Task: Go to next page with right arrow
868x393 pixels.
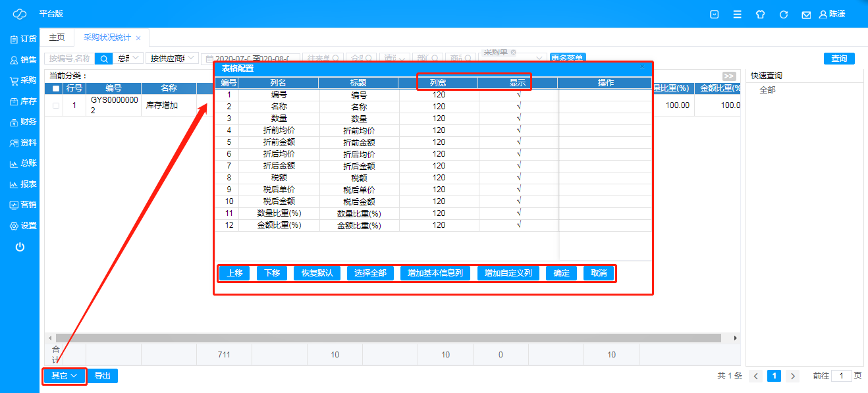Action: click(x=793, y=376)
